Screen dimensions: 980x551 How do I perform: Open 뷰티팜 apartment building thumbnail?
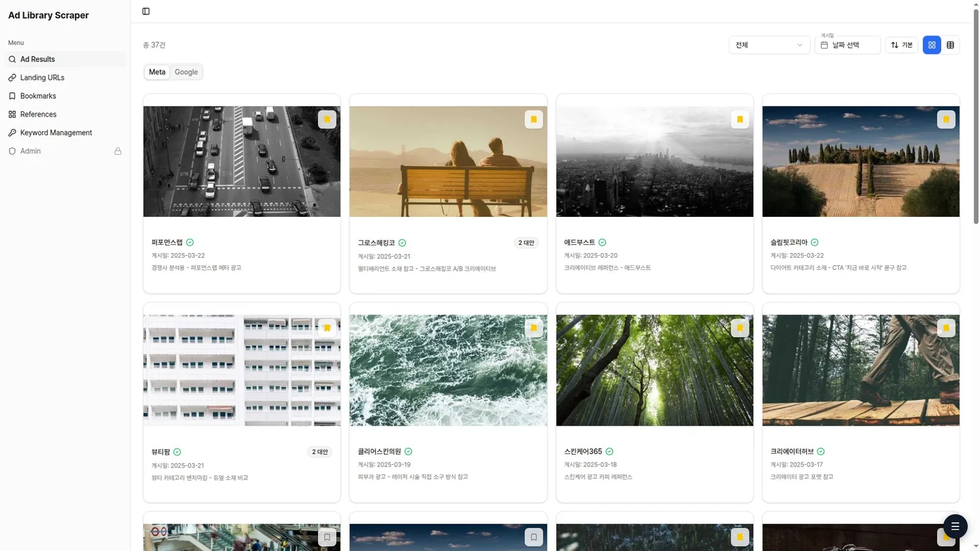242,370
